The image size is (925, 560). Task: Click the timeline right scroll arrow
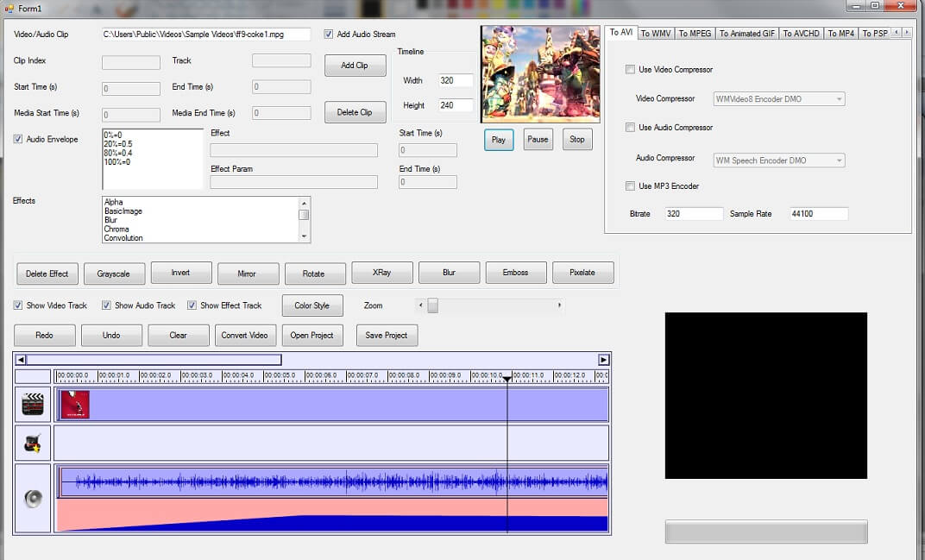pyautogui.click(x=603, y=360)
